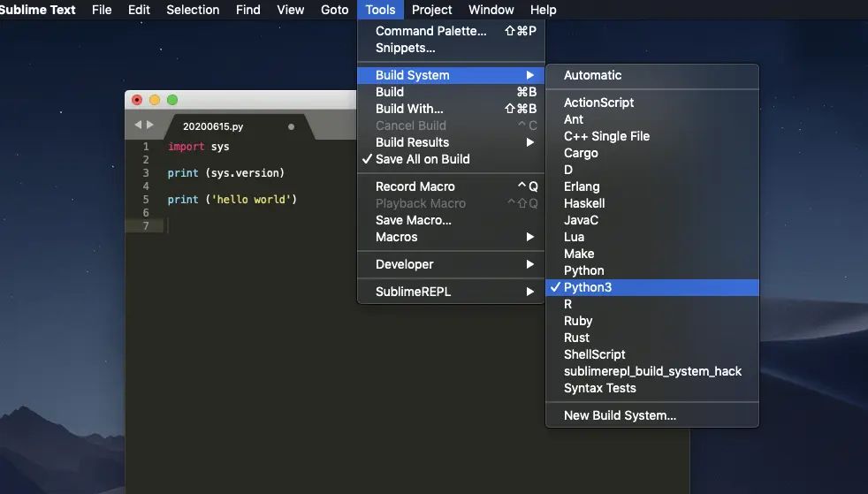The height and width of the screenshot is (494, 868).
Task: Toggle Save All on Build option
Action: pyautogui.click(x=451, y=159)
